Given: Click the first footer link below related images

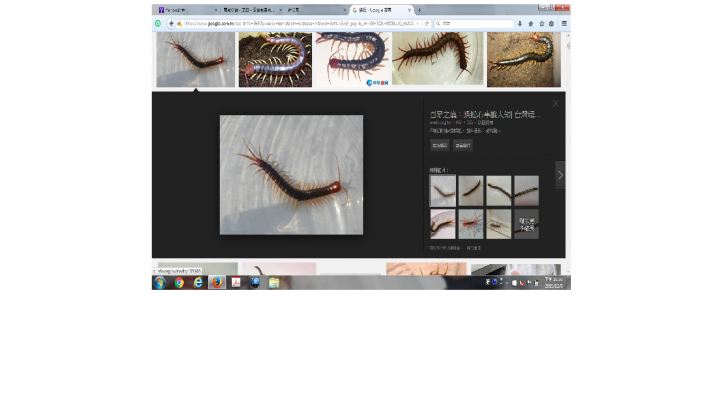Looking at the screenshot, I should [x=445, y=248].
